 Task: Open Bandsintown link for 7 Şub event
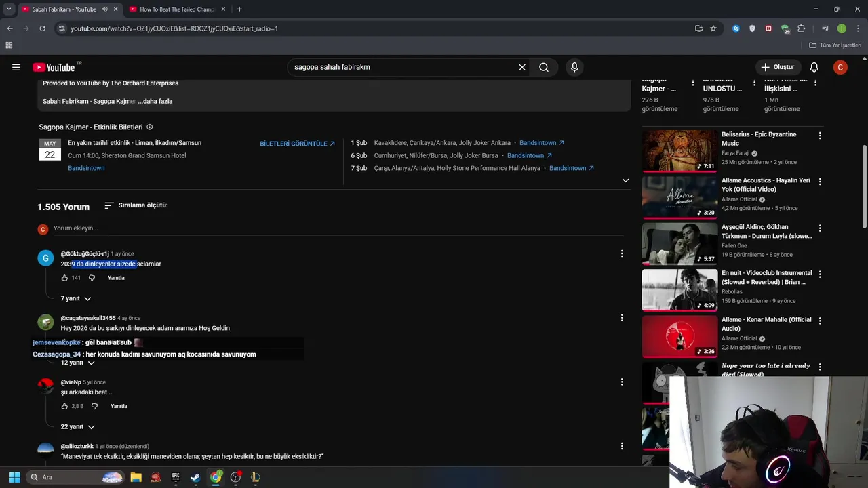572,168
